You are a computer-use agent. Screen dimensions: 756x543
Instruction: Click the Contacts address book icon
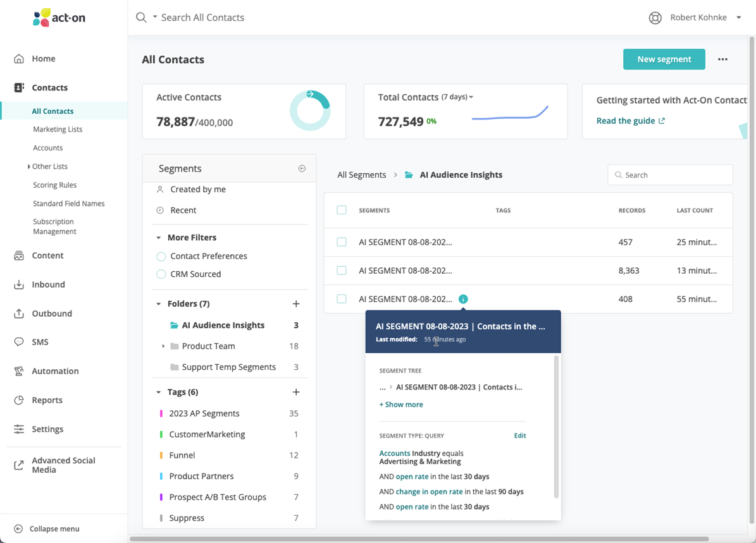[19, 88]
